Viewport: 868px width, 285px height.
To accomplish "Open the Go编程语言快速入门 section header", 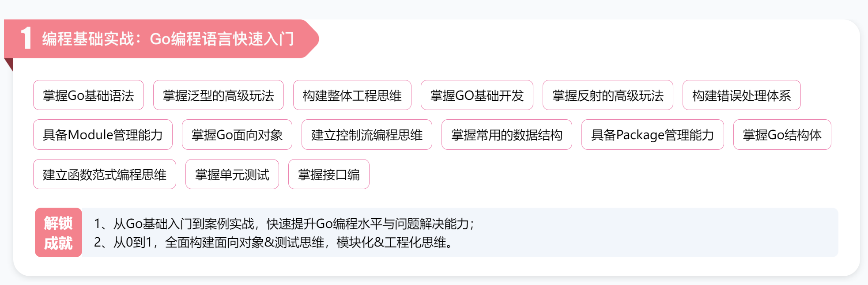I will pyautogui.click(x=168, y=39).
